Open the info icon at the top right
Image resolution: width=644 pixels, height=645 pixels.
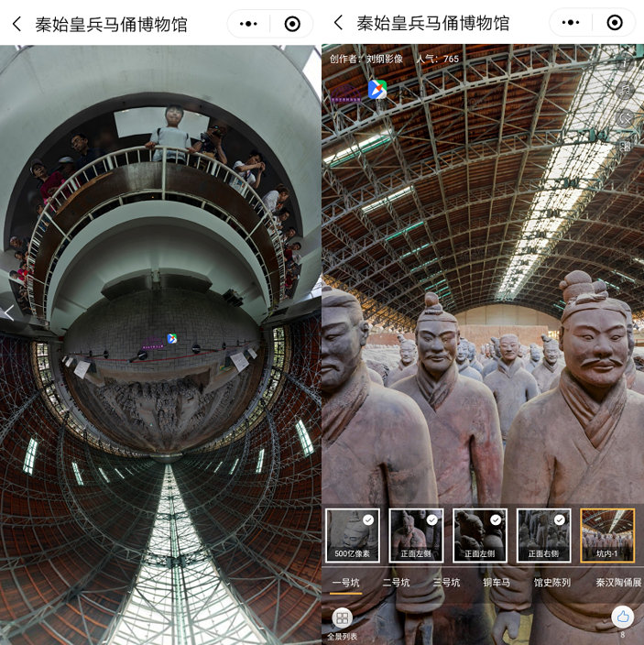coord(625,63)
